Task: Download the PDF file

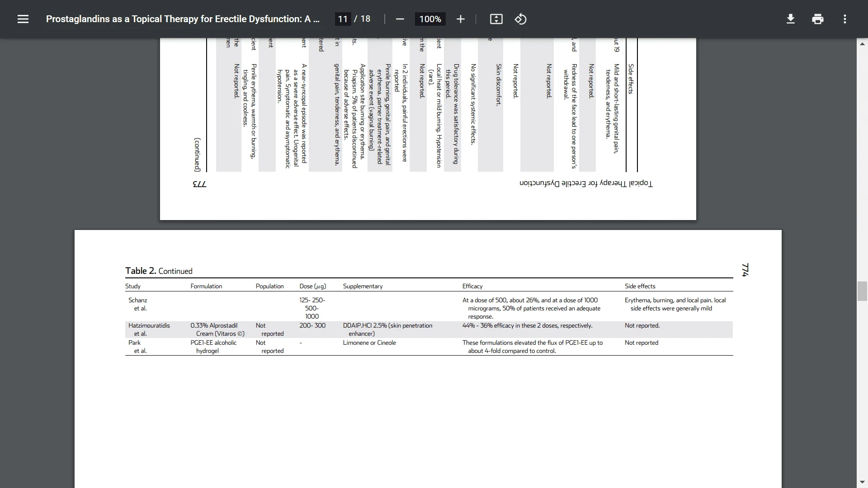Action: click(791, 19)
